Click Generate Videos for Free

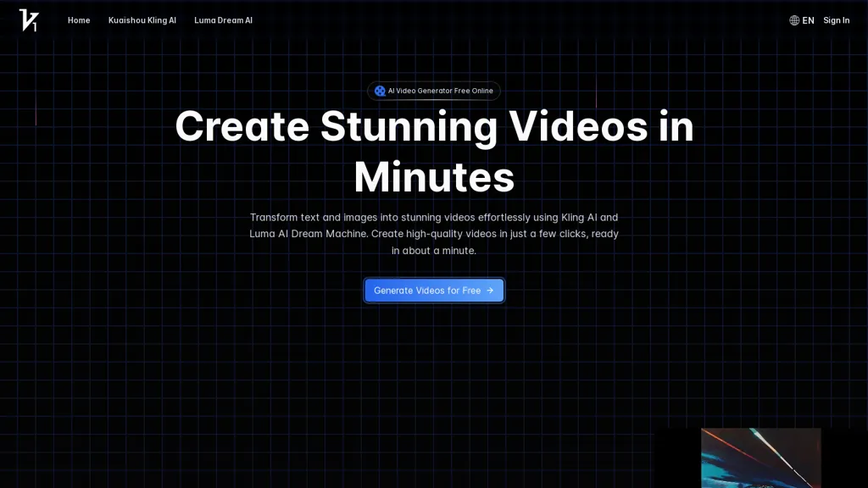tap(433, 290)
